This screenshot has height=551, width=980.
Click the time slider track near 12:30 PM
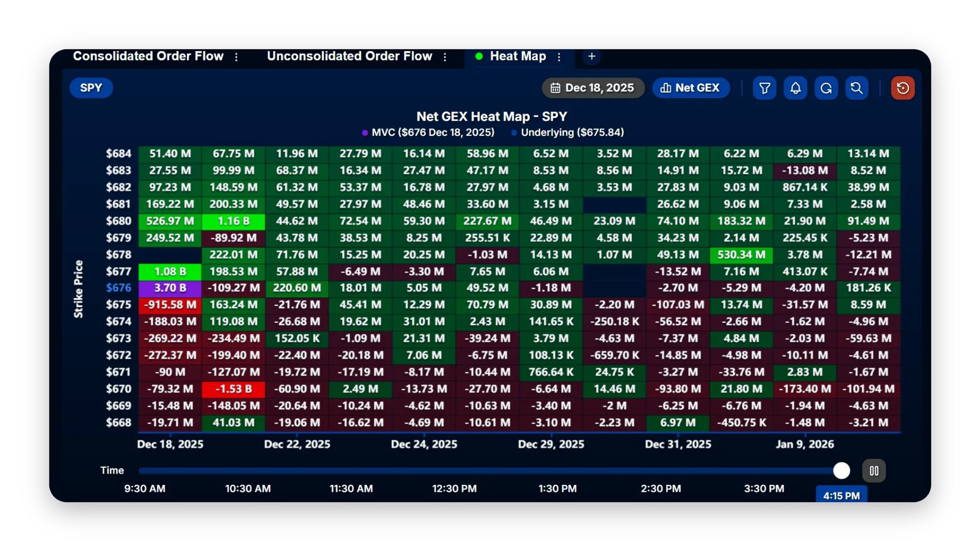pos(454,471)
